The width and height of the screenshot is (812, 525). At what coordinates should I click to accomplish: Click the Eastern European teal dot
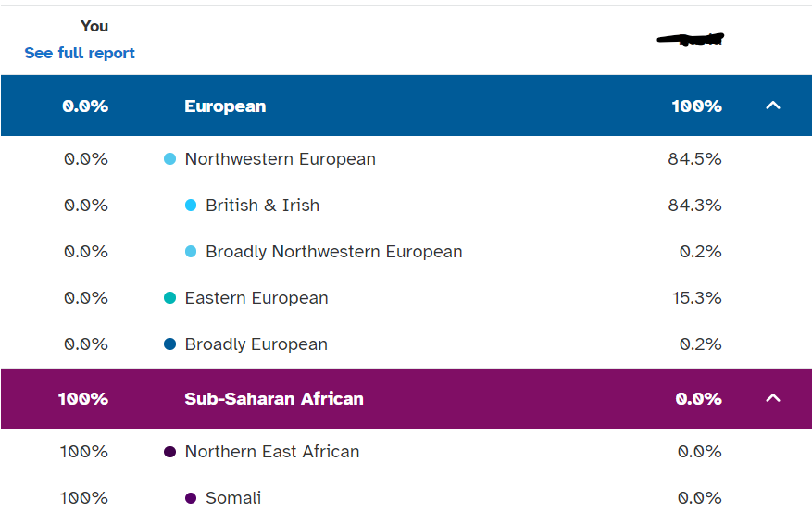pyautogui.click(x=169, y=298)
